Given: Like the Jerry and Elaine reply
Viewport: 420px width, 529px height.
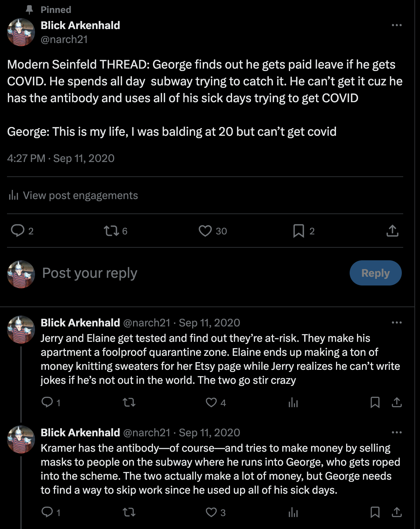Looking at the screenshot, I should (x=211, y=402).
